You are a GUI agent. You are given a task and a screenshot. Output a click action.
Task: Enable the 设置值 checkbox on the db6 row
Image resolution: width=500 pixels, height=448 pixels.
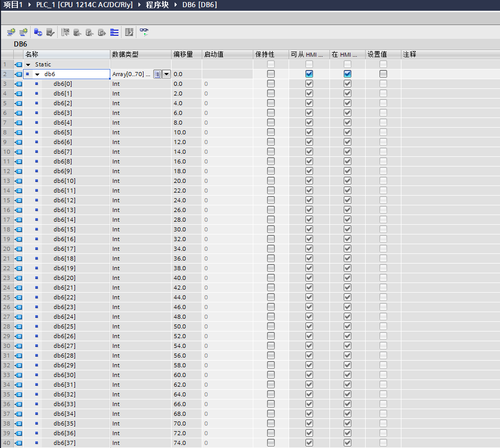383,74
